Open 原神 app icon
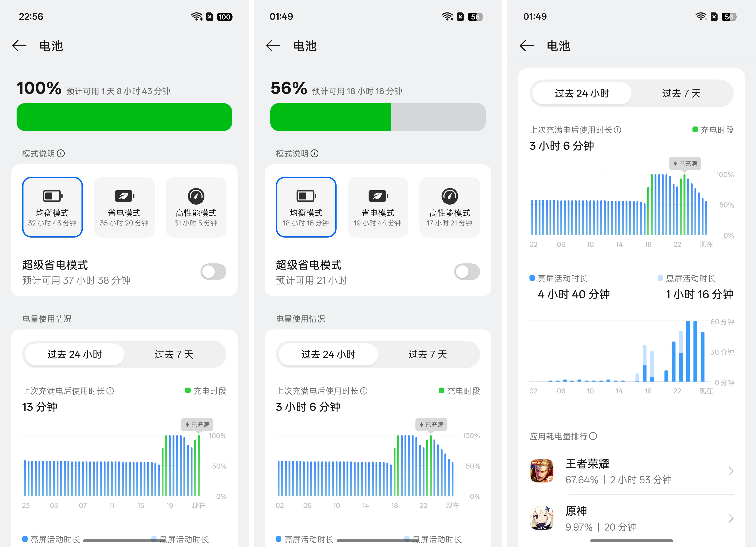 click(542, 518)
